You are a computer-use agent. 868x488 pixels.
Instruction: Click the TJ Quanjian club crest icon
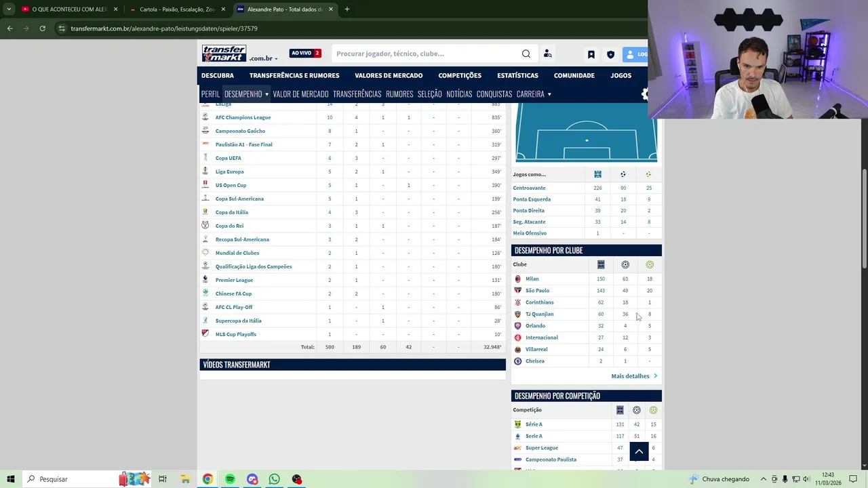518,314
